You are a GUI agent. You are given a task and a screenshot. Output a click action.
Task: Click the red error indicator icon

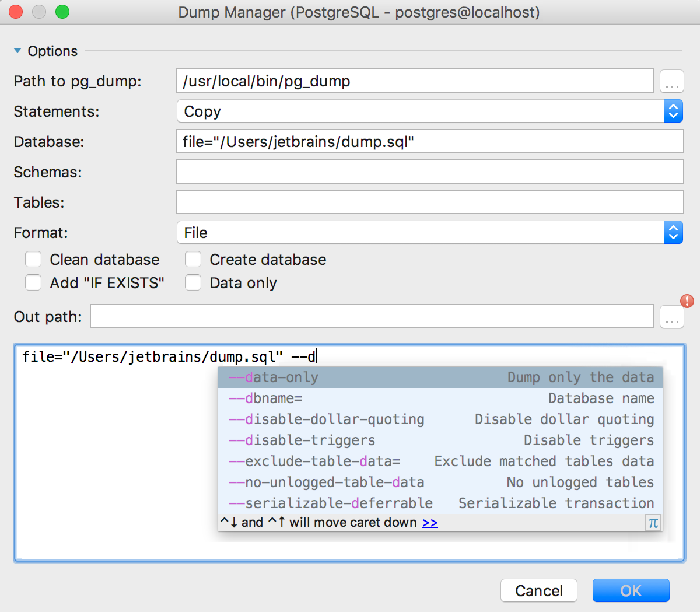click(x=687, y=301)
